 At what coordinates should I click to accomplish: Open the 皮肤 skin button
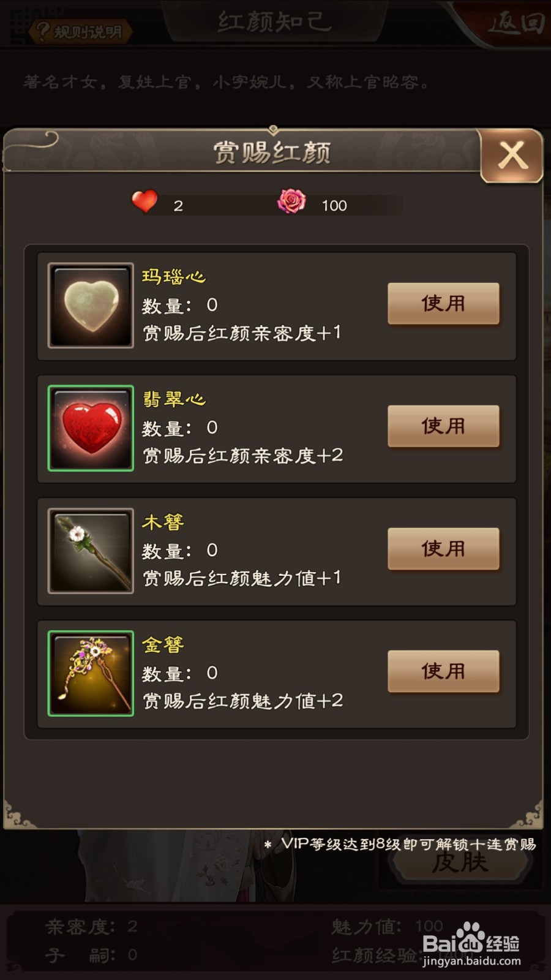click(x=460, y=863)
